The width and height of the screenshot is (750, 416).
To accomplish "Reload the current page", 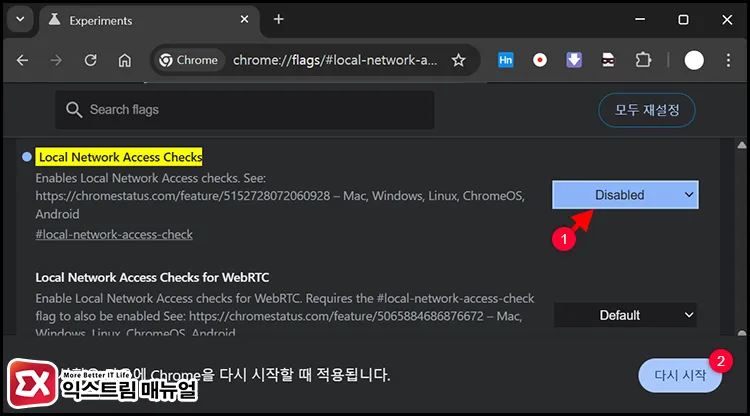I will click(91, 60).
